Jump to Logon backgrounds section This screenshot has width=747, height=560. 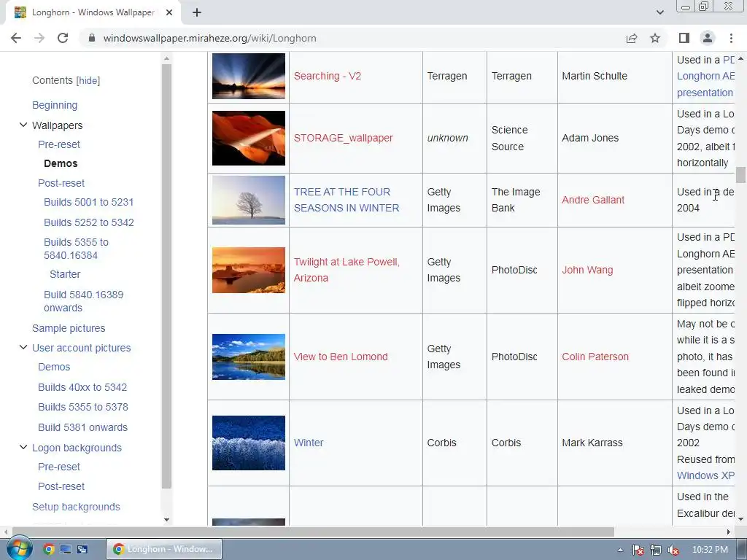pos(77,448)
